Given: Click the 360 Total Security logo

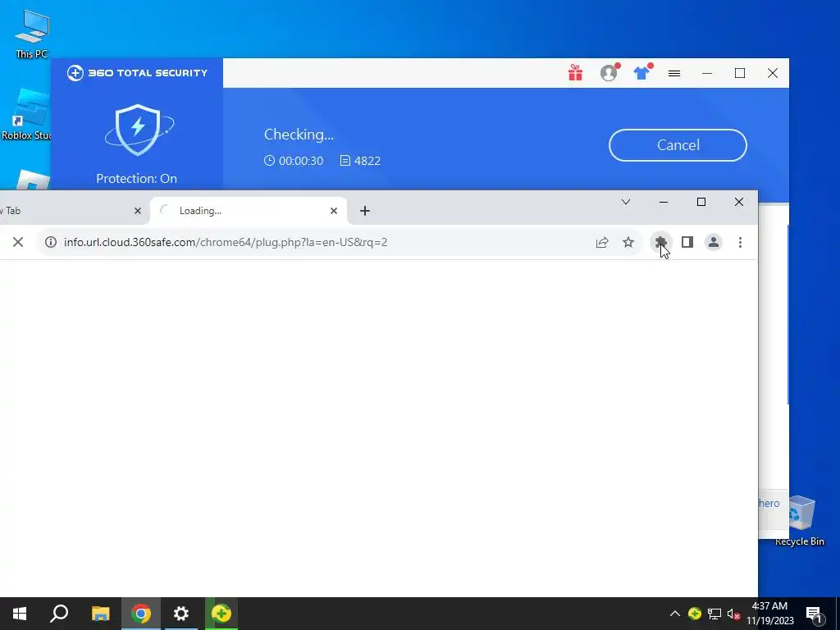Looking at the screenshot, I should pos(137,73).
